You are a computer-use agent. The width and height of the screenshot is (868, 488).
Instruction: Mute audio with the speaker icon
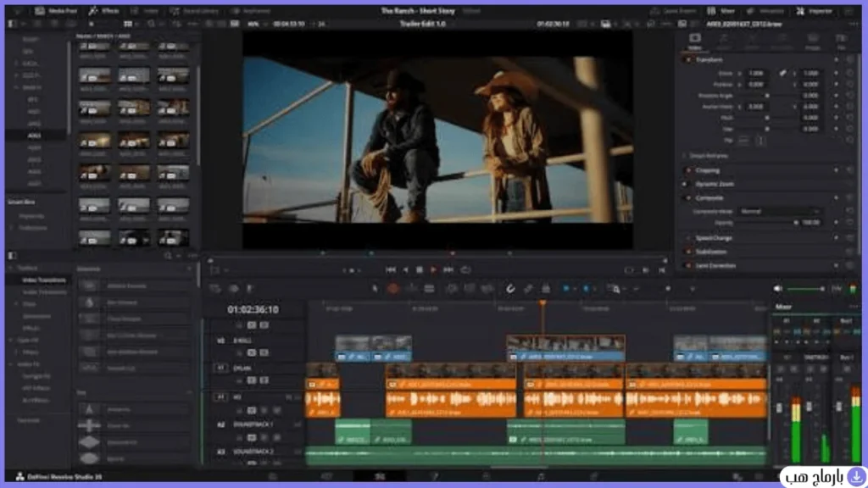click(x=778, y=289)
